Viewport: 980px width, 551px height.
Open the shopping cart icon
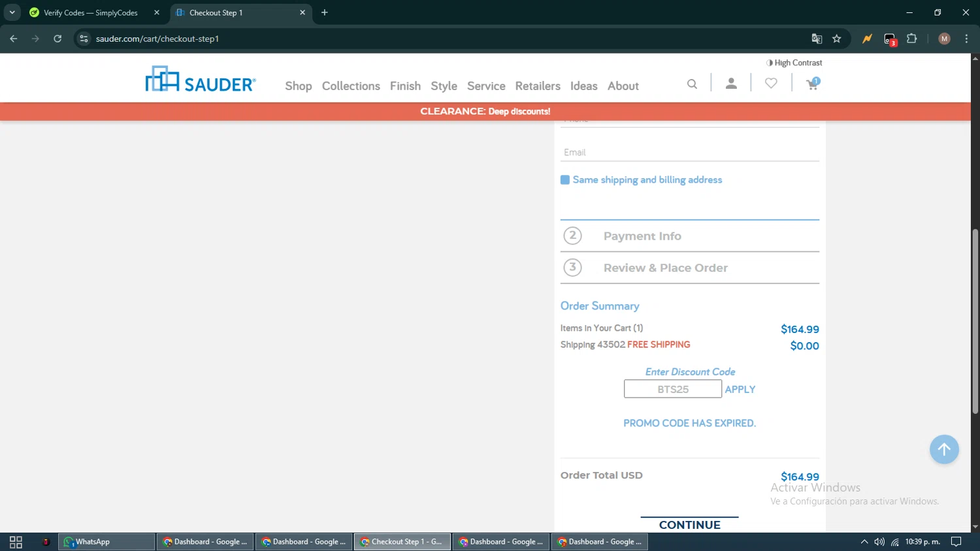813,84
